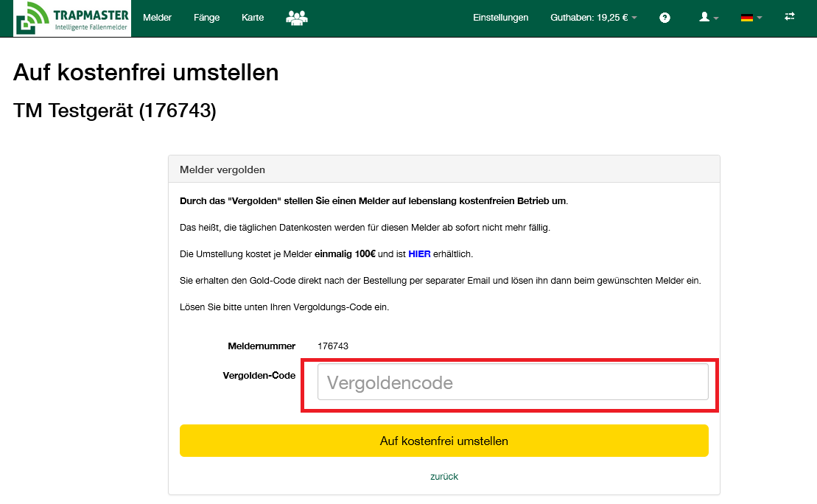Click the Auf kostenfrei umstellen page heading
The height and width of the screenshot is (504, 817).
pos(146,72)
